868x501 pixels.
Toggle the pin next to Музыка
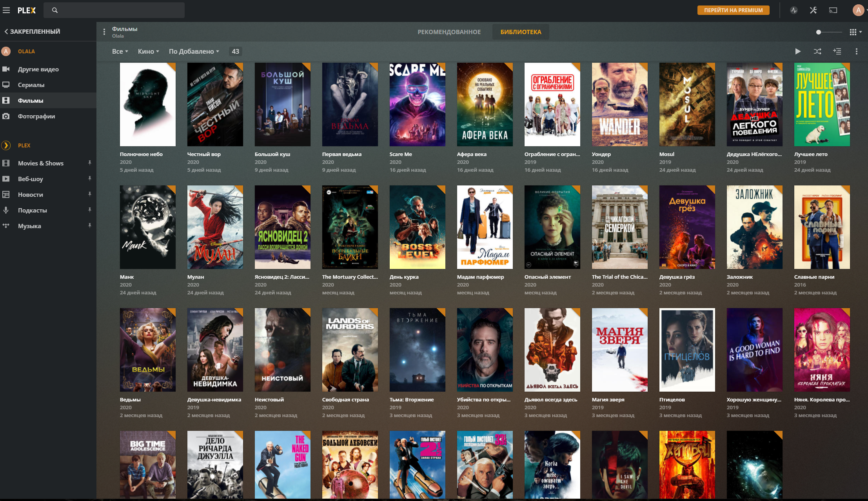(90, 225)
